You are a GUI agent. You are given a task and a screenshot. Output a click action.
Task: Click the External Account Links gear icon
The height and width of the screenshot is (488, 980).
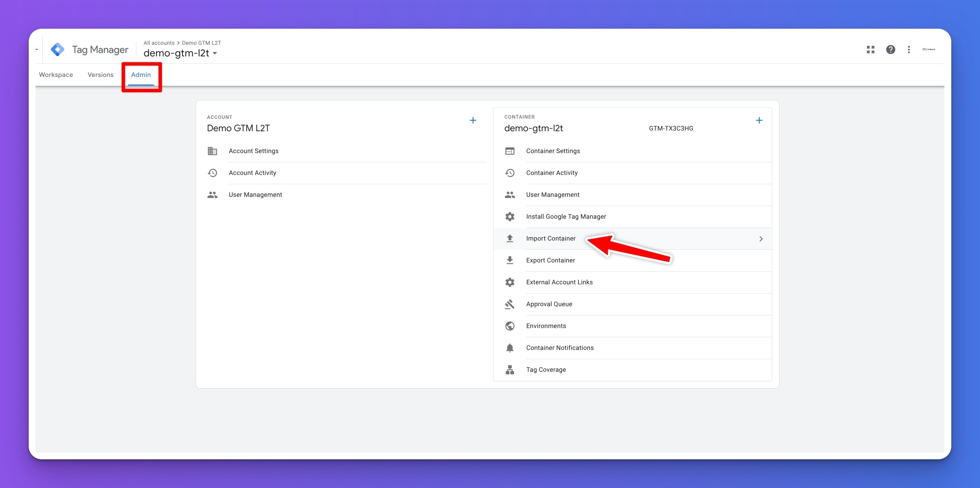click(x=510, y=282)
